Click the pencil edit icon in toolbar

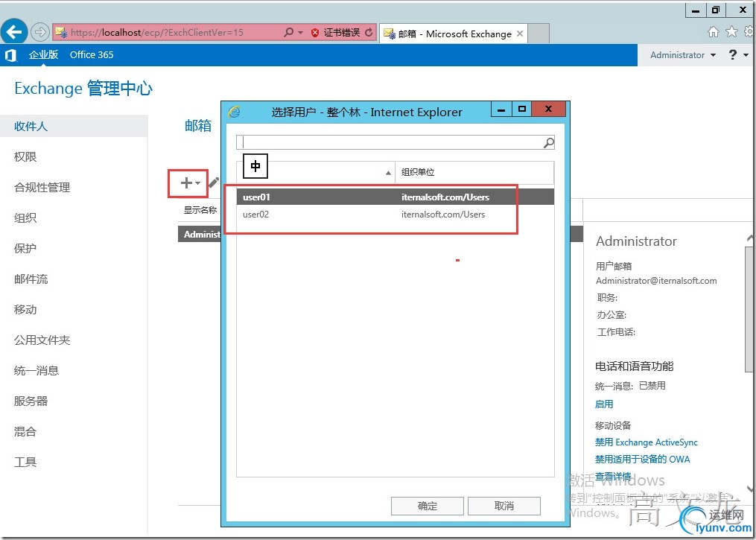click(x=214, y=182)
